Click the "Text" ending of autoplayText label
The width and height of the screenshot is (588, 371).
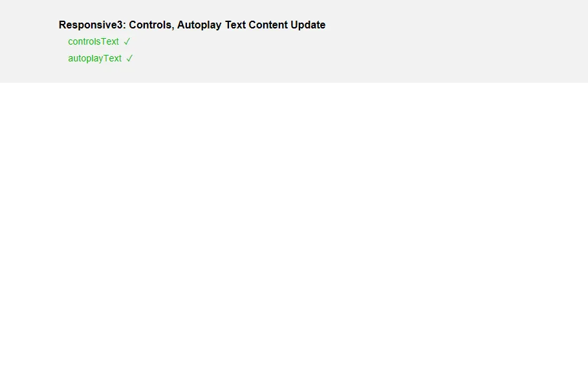pos(113,58)
